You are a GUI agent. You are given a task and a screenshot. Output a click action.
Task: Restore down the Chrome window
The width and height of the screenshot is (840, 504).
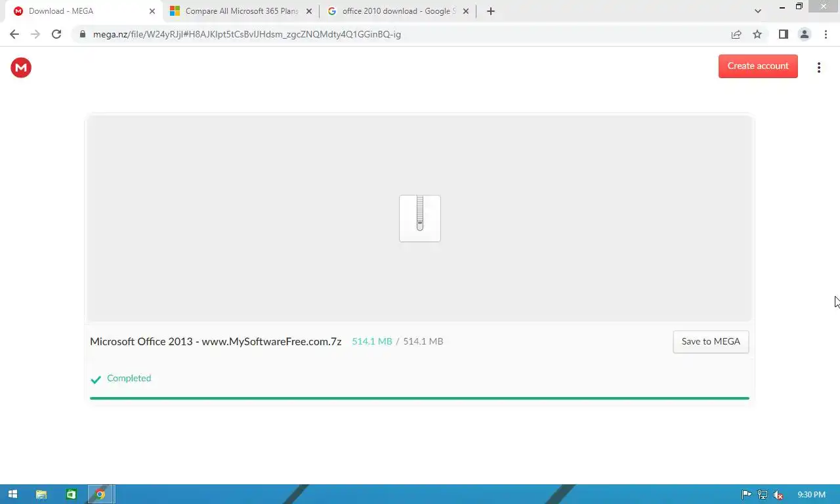799,7
